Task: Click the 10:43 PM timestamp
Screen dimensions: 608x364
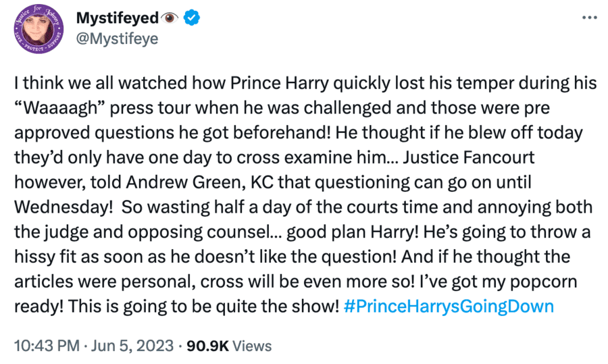Action: pos(46,346)
